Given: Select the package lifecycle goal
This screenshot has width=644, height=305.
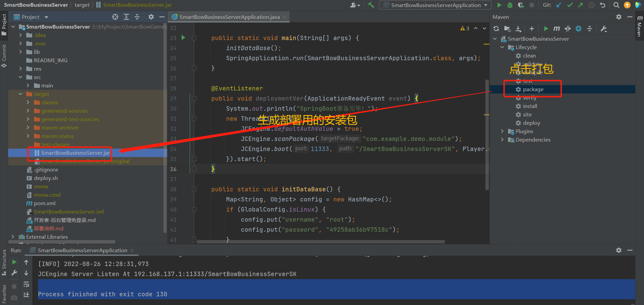Looking at the screenshot, I should coord(533,89).
